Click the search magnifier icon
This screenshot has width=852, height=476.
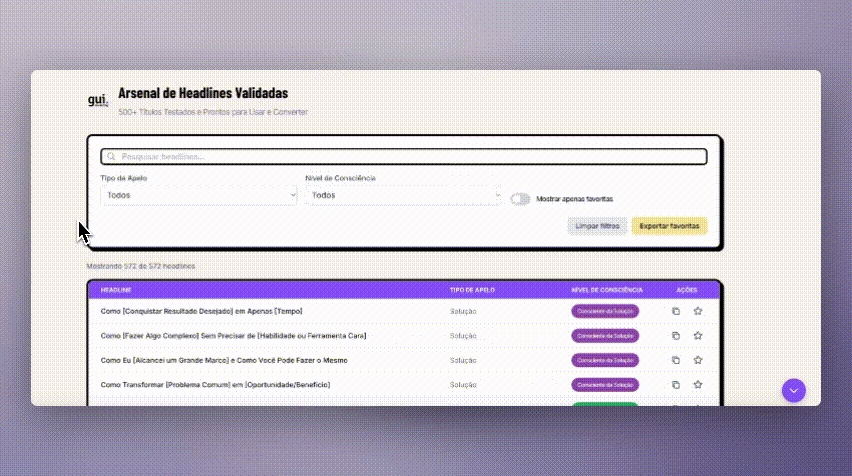[x=111, y=156]
